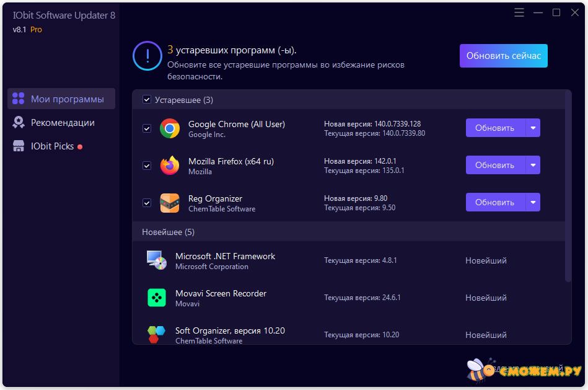The height and width of the screenshot is (390, 588).
Task: Uncheck the Mozilla Firefox checkbox
Action: pos(147,166)
